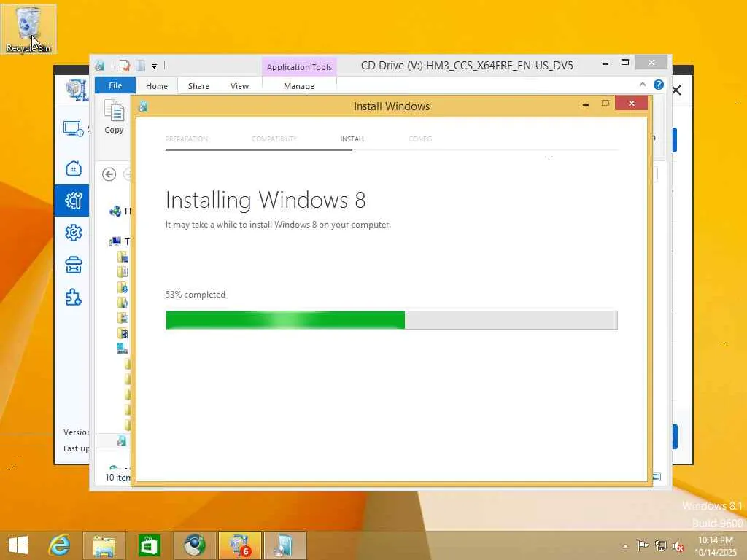The width and height of the screenshot is (747, 560).
Task: Open the Start button on the taskbar
Action: point(18,545)
